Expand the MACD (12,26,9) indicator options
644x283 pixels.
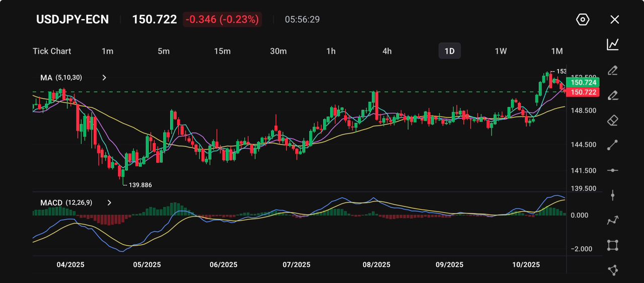click(109, 202)
